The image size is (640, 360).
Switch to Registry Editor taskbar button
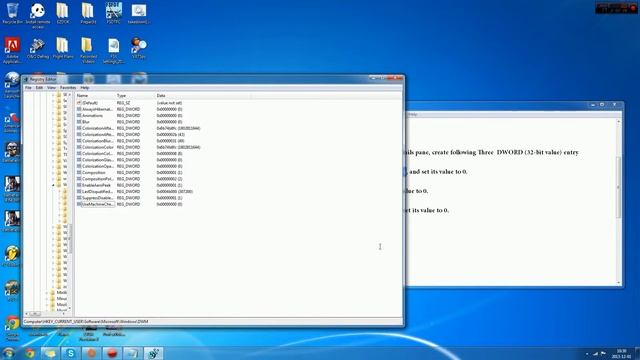click(x=153, y=353)
